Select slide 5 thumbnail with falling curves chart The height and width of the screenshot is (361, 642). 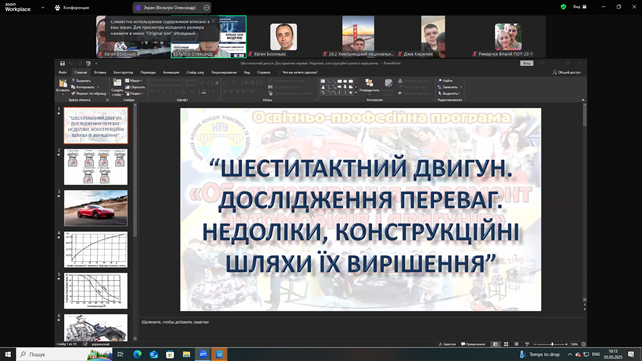(95, 291)
